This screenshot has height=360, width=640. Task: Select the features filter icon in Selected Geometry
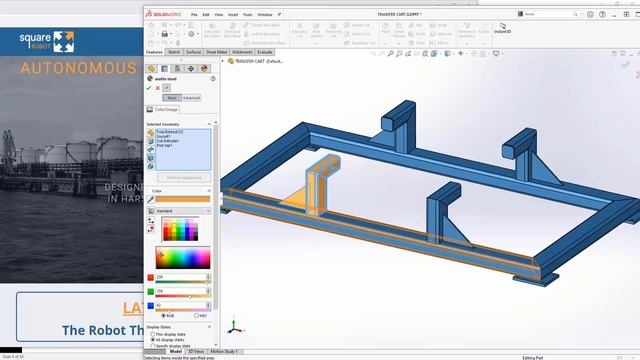(x=151, y=166)
